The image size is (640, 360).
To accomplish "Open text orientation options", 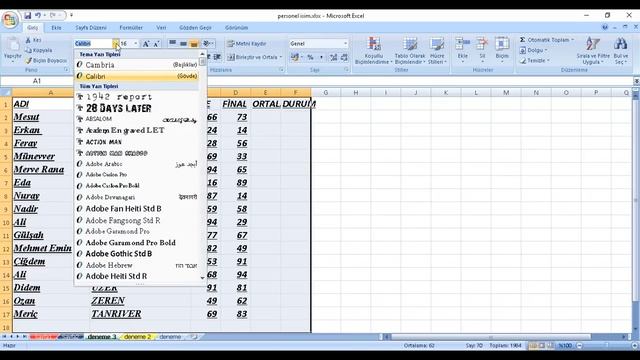I will point(208,43).
